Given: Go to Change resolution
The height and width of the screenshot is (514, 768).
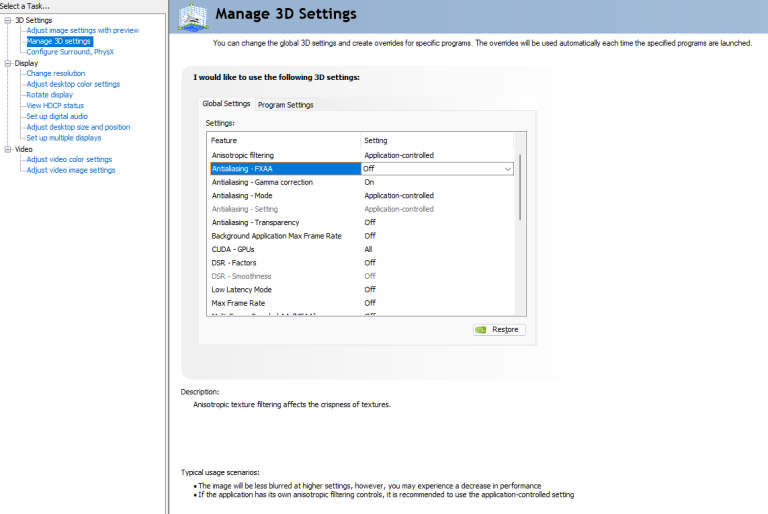Looking at the screenshot, I should 55,73.
